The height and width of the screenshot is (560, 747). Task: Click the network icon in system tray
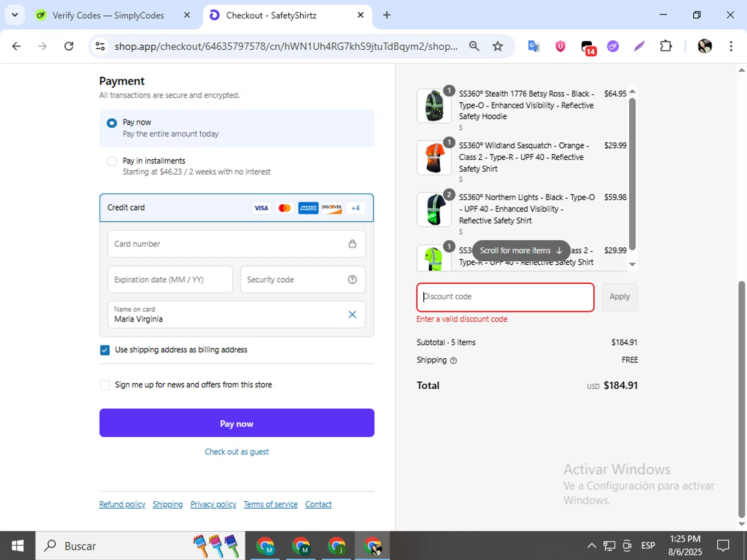(609, 546)
